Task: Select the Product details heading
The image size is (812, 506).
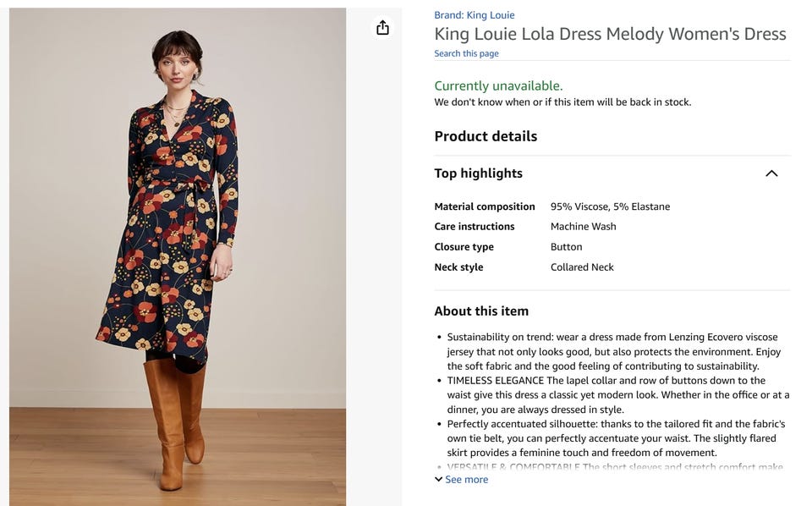Action: tap(486, 136)
